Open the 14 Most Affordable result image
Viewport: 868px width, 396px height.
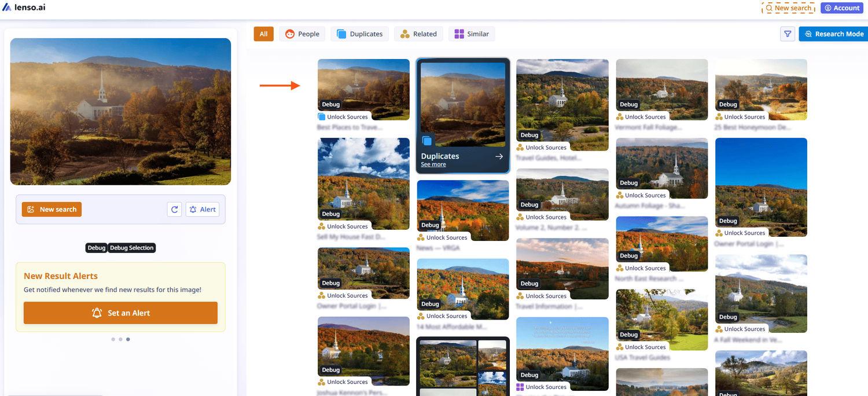463,289
